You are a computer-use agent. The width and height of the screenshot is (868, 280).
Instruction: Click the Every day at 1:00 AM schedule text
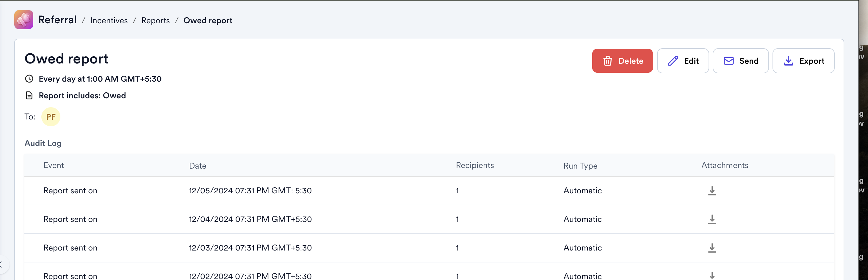click(x=100, y=79)
